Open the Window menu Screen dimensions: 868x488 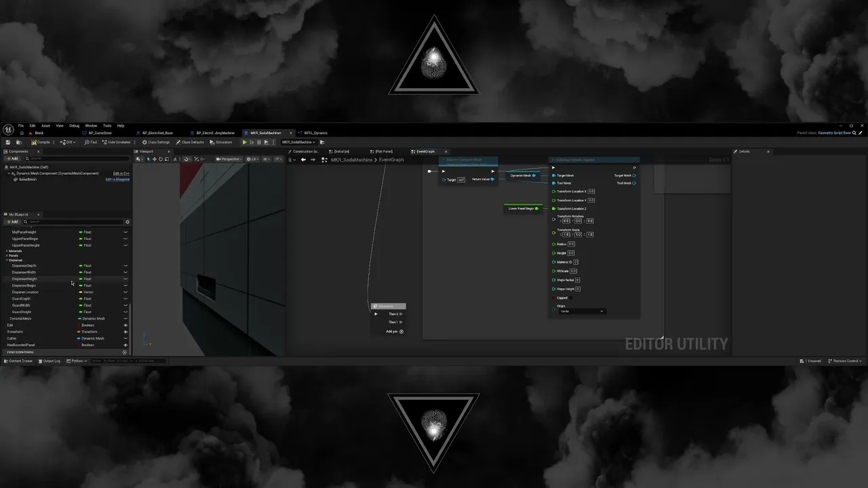pyautogui.click(x=91, y=125)
